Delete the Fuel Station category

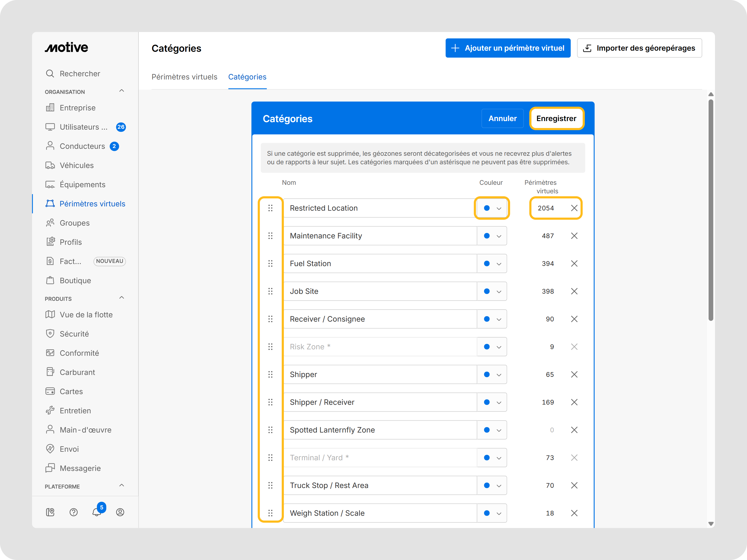pos(574,264)
